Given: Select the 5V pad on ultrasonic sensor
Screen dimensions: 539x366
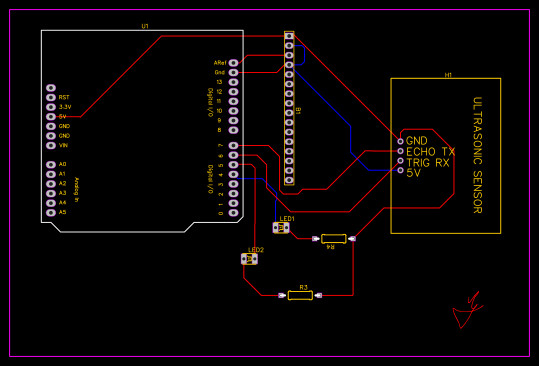Looking at the screenshot, I should coord(400,170).
